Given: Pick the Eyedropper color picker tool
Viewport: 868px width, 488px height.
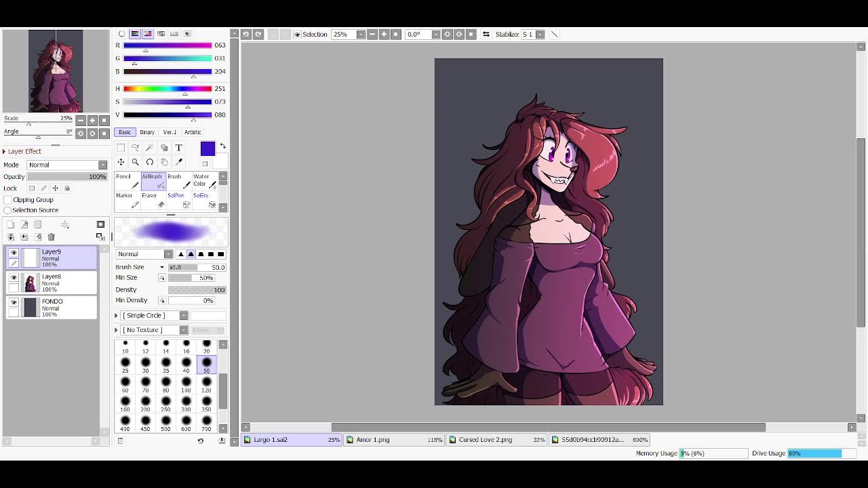Looking at the screenshot, I should (179, 162).
